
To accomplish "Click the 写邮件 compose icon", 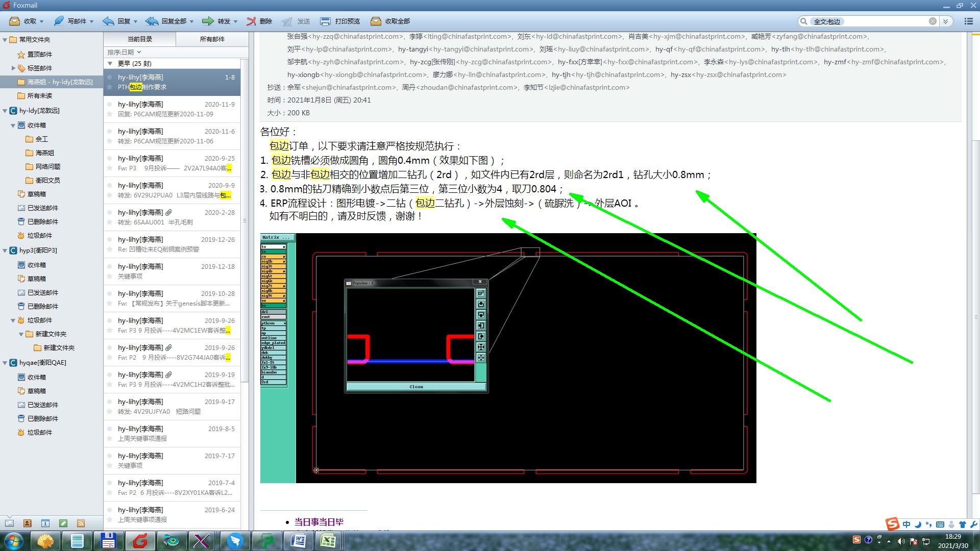I will 59,21.
